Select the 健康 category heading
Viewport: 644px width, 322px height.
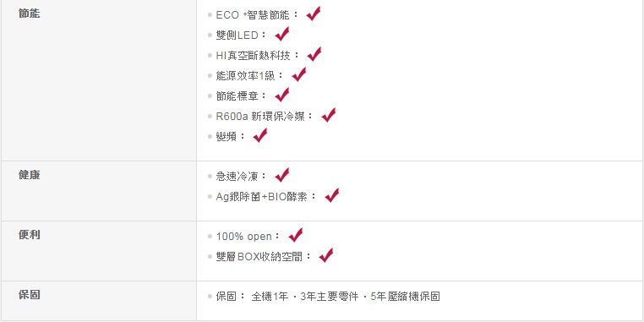click(x=30, y=175)
